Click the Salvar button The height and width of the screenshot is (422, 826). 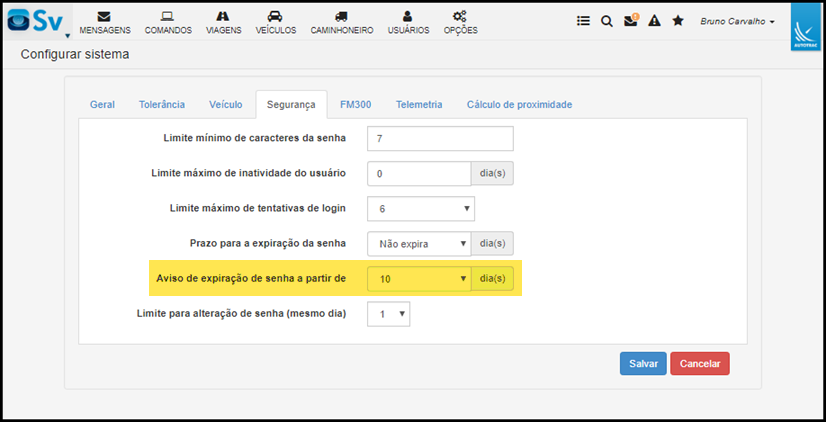643,364
